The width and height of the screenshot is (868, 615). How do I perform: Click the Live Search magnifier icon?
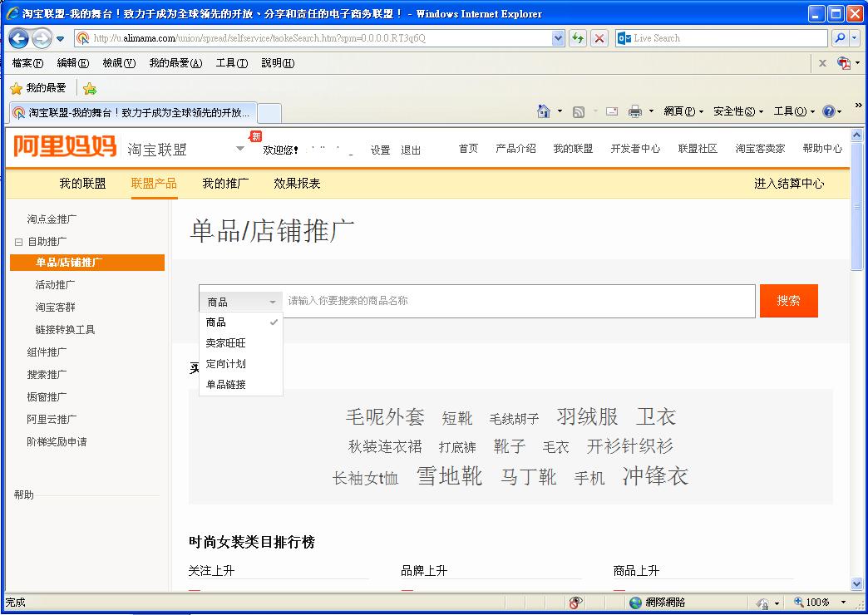(x=840, y=38)
